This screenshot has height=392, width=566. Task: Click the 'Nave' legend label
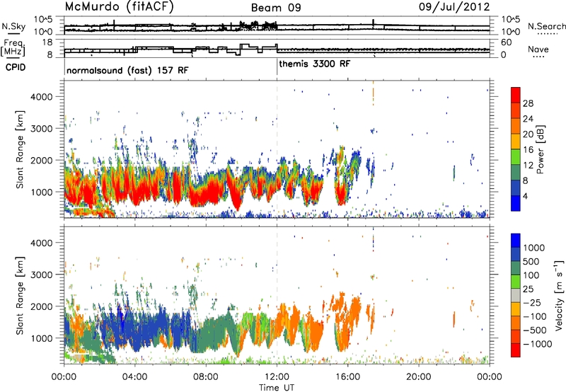[538, 49]
